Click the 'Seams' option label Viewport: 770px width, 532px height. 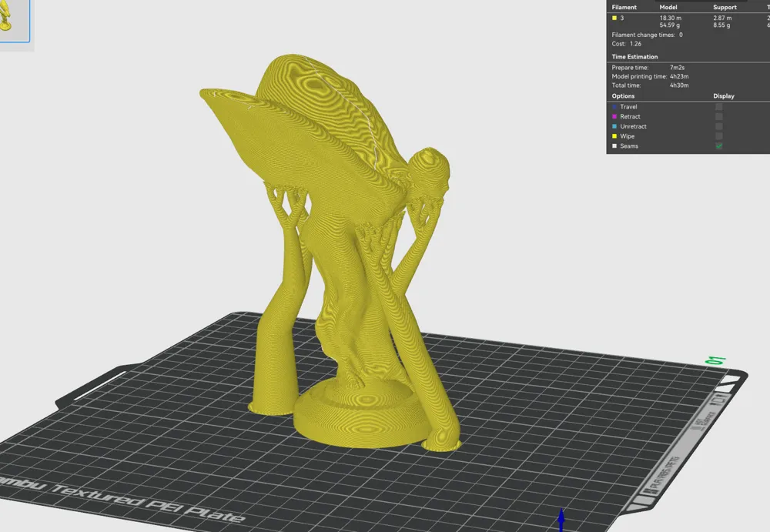coord(629,146)
